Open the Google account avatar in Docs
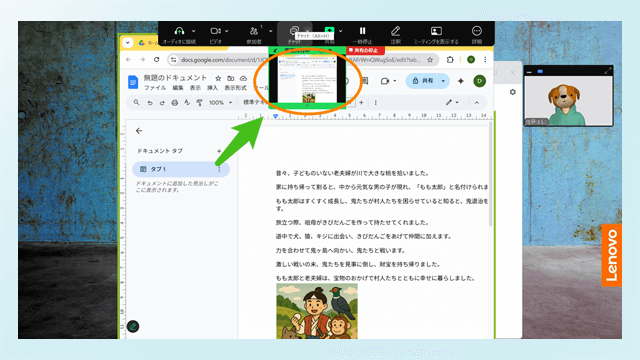640x360 pixels. click(480, 81)
